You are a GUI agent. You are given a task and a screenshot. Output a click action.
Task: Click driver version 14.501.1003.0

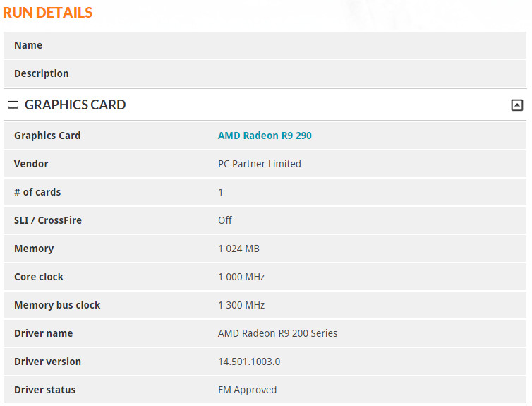point(249,362)
